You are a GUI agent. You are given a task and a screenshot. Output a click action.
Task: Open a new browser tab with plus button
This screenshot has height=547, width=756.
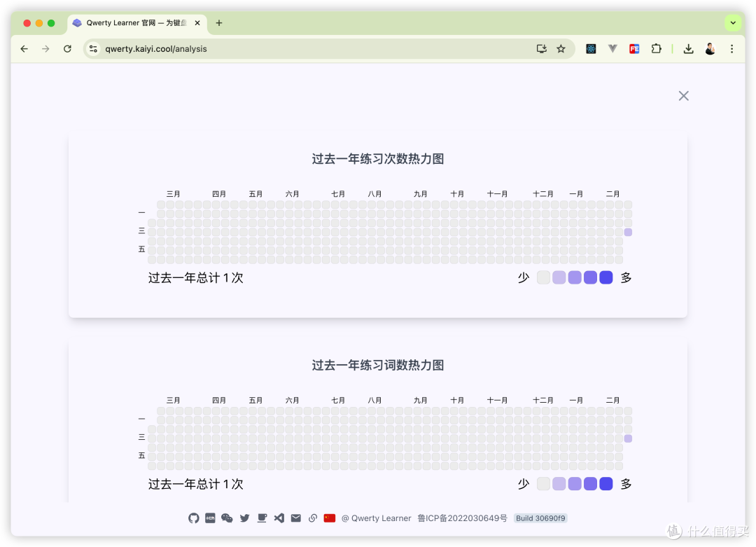(219, 22)
